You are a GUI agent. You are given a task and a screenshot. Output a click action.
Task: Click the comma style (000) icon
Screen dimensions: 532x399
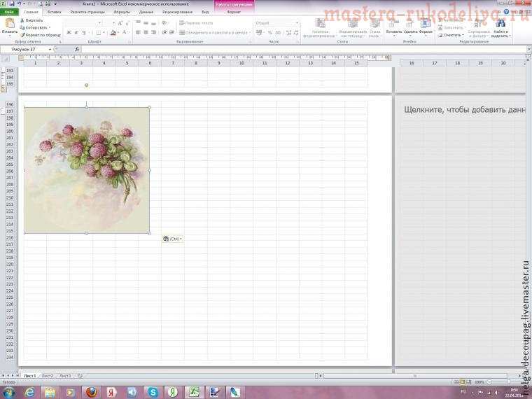coord(278,33)
